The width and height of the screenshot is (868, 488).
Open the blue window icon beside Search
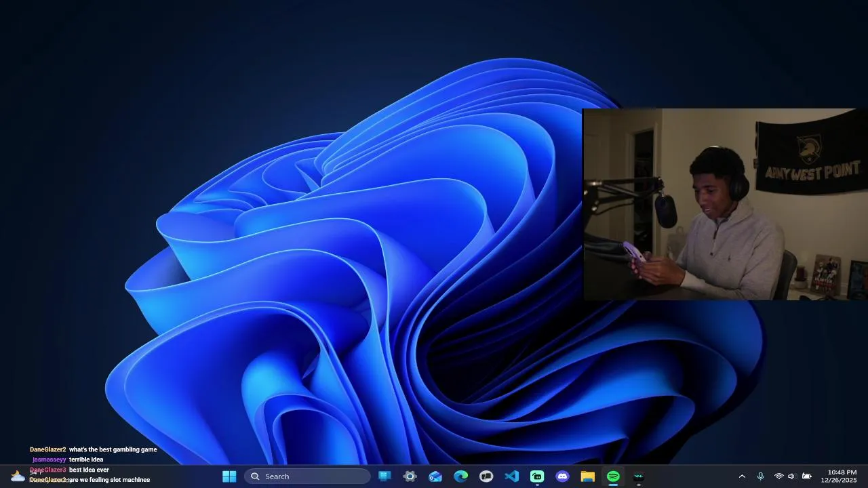pos(384,476)
